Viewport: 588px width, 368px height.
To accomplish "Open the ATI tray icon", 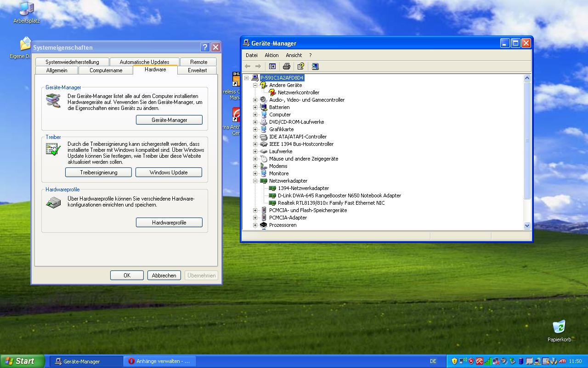I will (x=562, y=361).
